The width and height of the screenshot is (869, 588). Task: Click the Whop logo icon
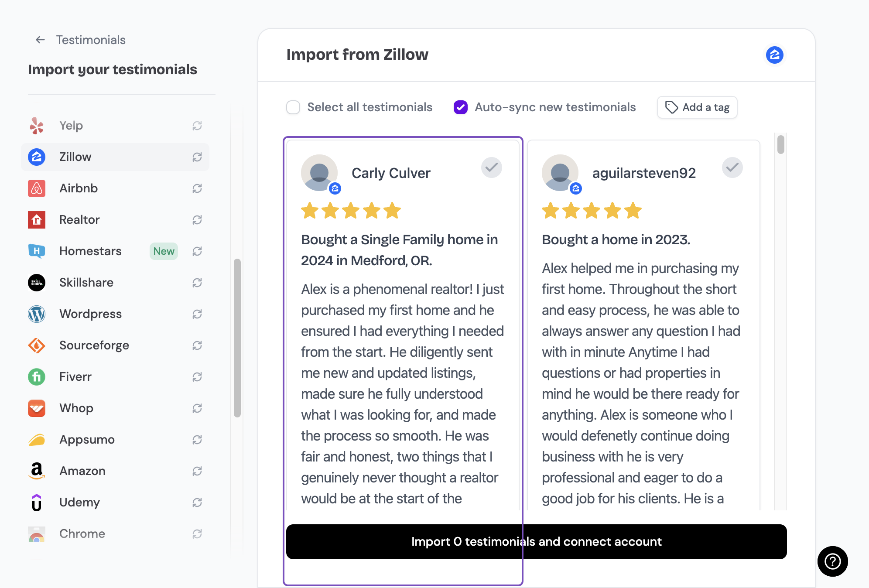coord(37,408)
